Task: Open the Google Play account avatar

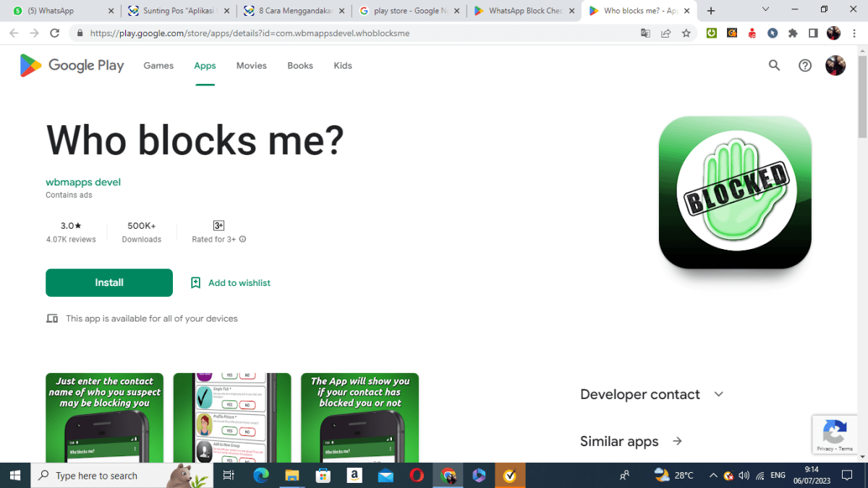Action: point(835,65)
